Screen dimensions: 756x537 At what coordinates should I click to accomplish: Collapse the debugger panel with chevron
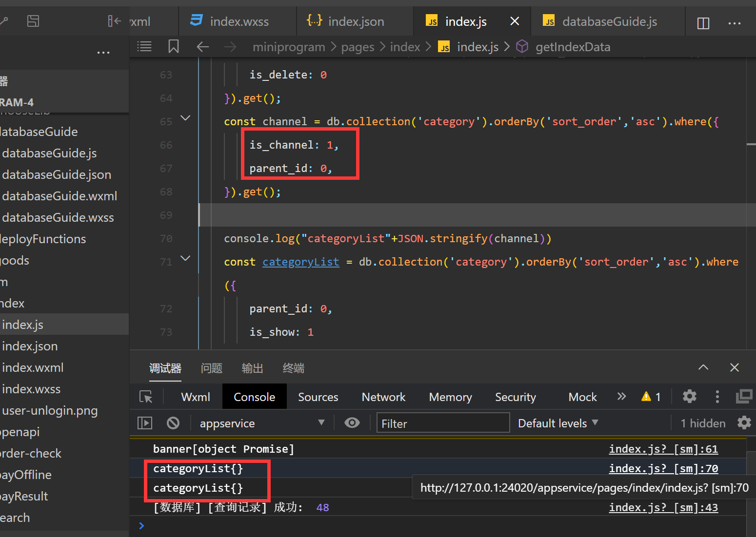(x=703, y=367)
